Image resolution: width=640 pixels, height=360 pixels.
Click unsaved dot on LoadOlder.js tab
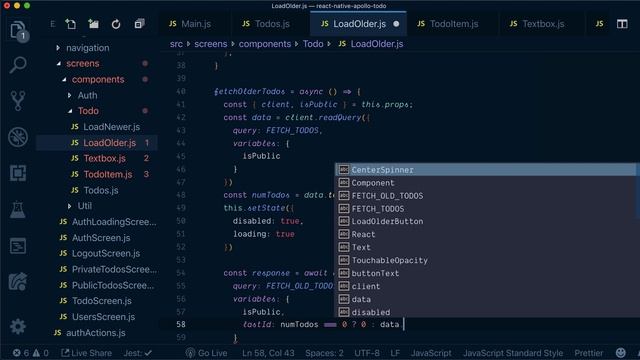pos(396,24)
